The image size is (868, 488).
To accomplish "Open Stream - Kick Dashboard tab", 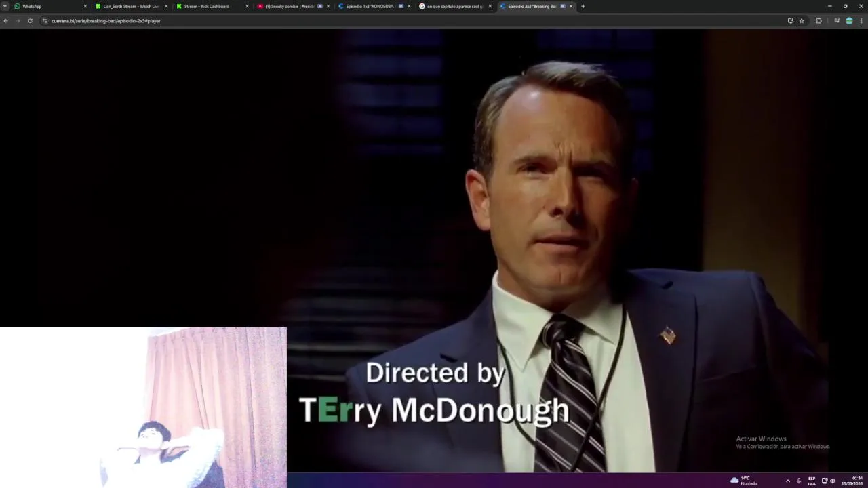I will click(212, 6).
